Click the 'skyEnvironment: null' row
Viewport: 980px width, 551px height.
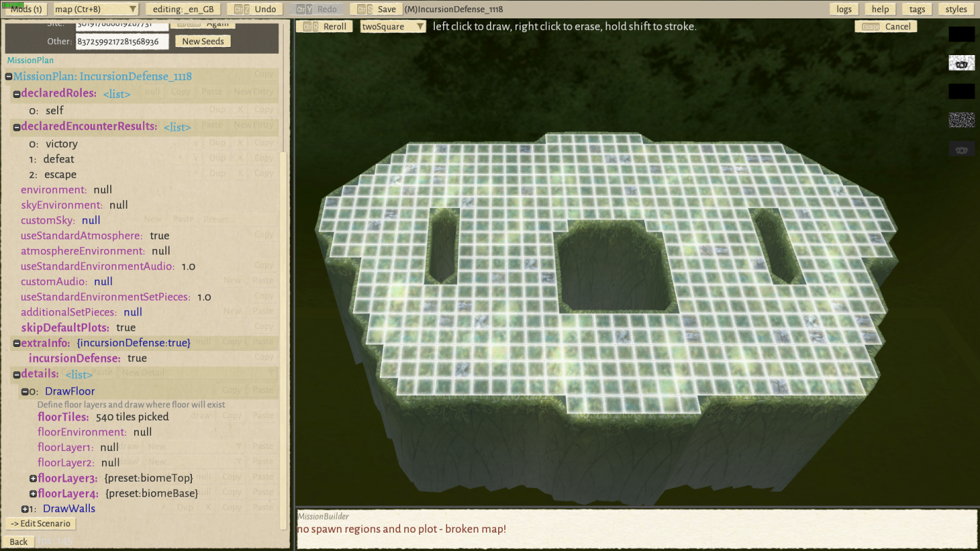pyautogui.click(x=74, y=205)
